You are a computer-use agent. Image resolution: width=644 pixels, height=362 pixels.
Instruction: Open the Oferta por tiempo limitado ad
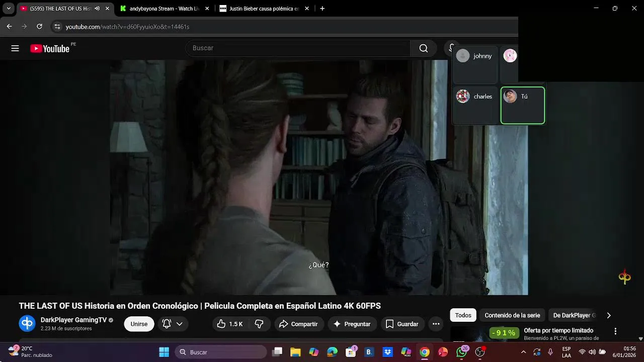558,330
